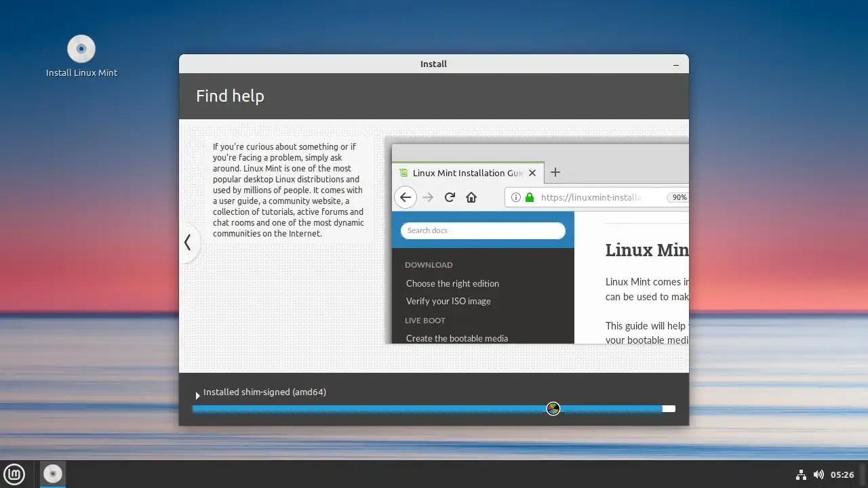Minimize the Install window
This screenshot has height=488, width=868.
tap(676, 64)
